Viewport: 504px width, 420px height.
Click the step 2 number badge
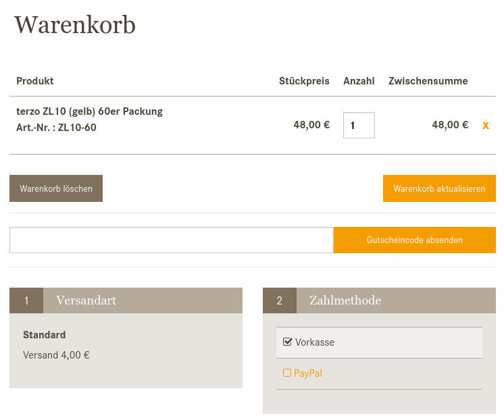click(x=280, y=300)
